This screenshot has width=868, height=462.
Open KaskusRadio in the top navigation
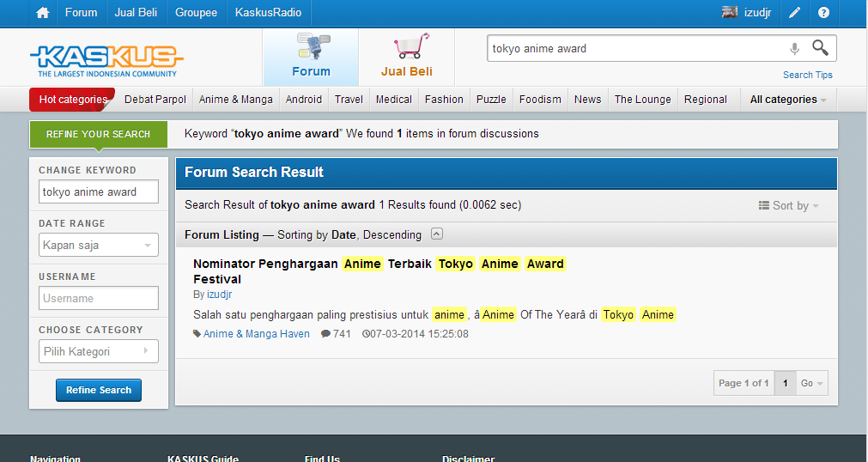(x=268, y=13)
